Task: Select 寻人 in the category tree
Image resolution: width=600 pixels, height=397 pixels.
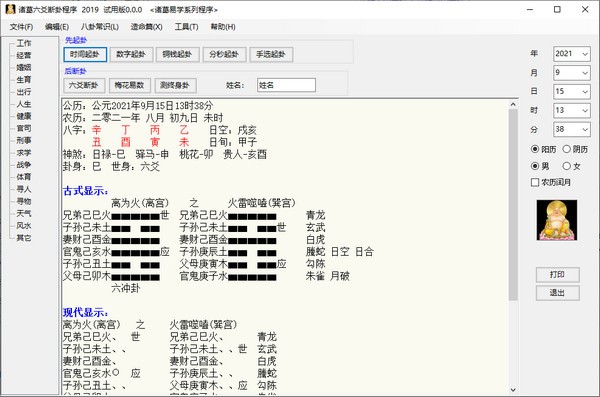Action: click(24, 189)
